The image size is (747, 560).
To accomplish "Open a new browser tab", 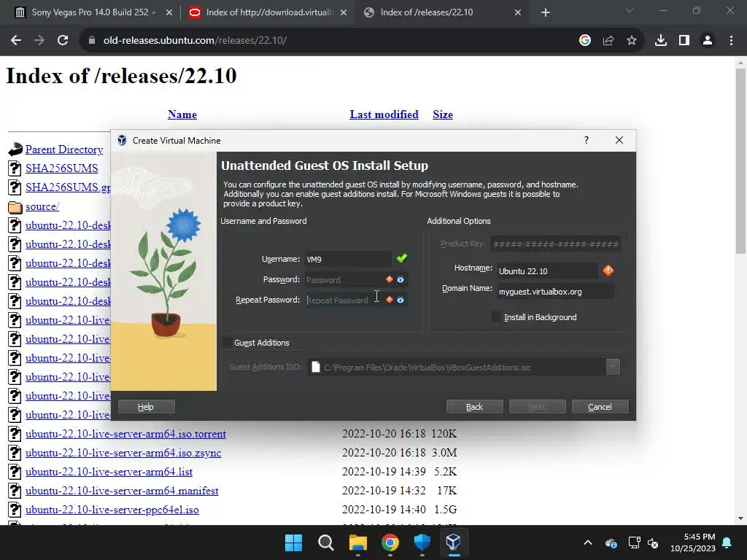I will coord(546,12).
